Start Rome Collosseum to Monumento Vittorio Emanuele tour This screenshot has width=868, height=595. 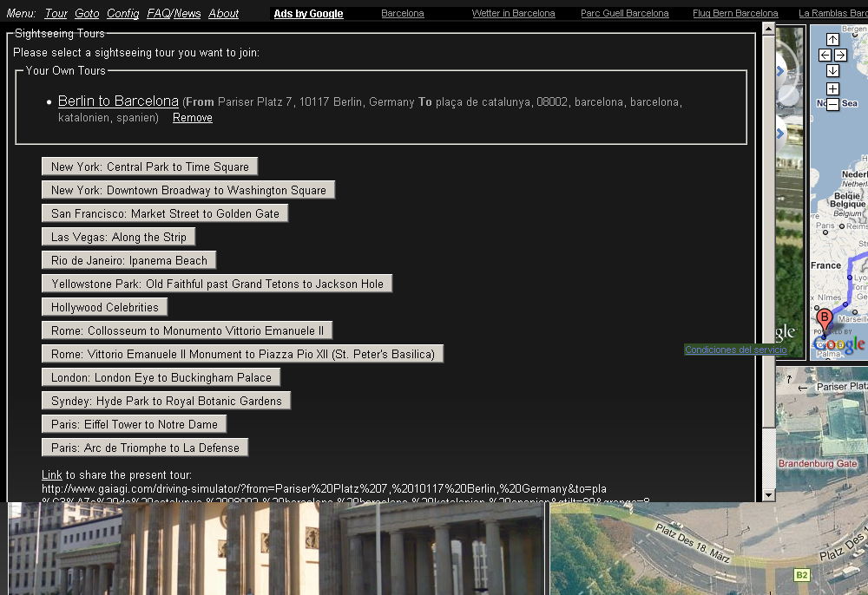pos(187,330)
